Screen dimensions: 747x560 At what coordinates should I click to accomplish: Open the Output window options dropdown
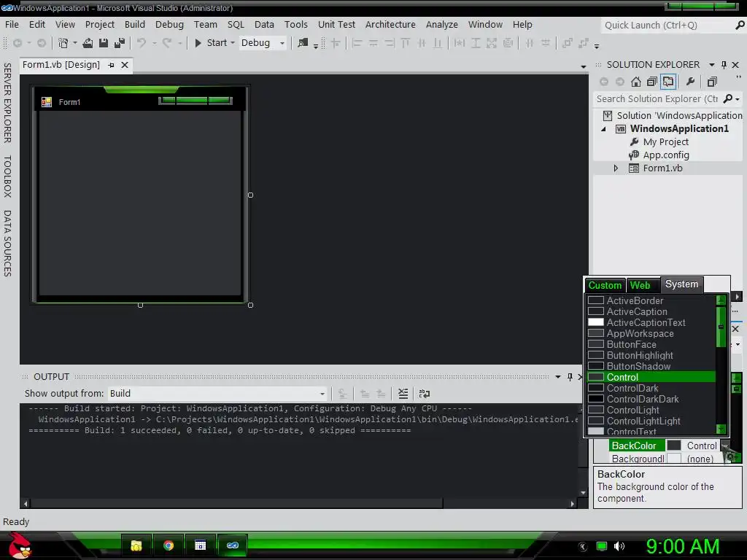click(x=558, y=377)
